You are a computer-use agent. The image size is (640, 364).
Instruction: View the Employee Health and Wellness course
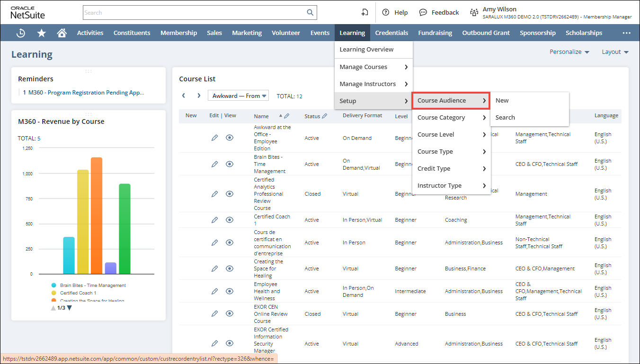coord(230,291)
